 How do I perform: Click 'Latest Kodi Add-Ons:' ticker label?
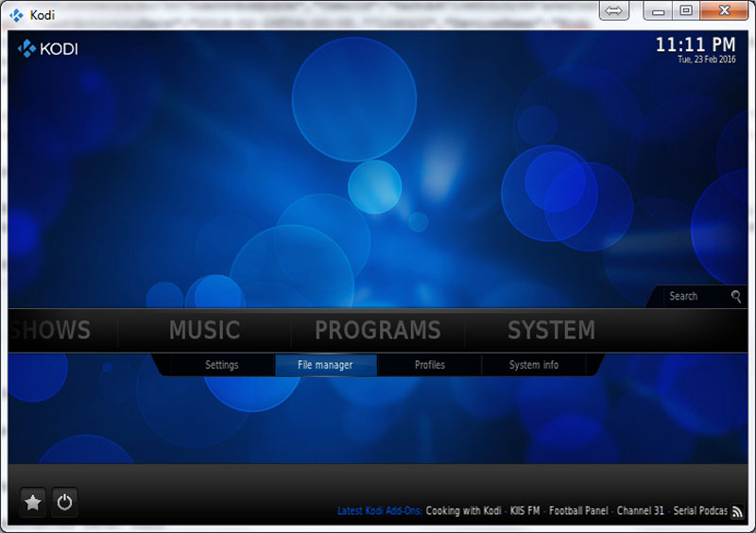[380, 511]
